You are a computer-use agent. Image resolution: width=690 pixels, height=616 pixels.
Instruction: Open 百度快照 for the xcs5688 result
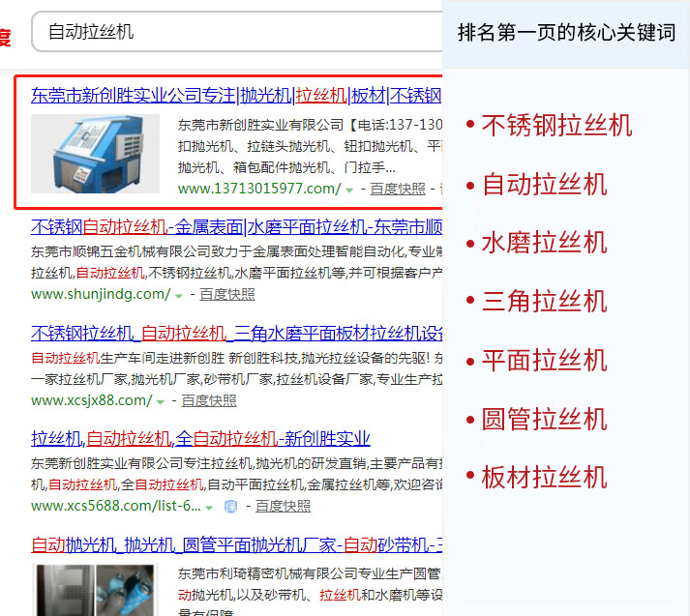point(283,506)
